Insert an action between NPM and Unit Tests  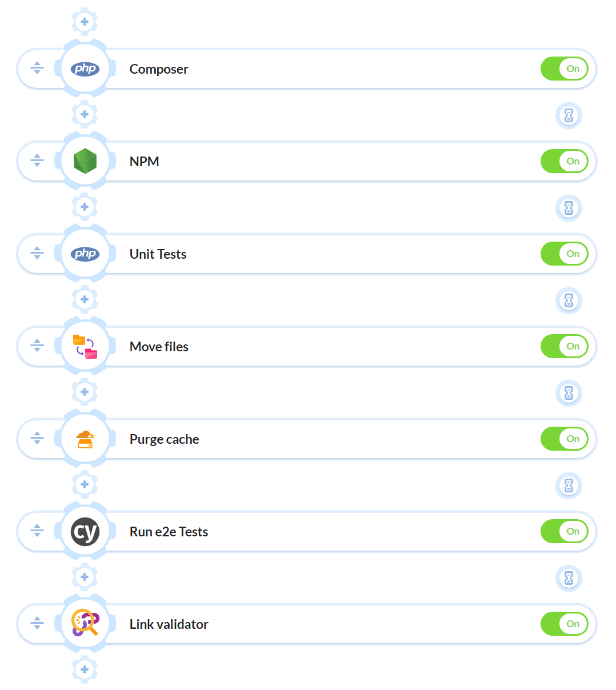[85, 207]
